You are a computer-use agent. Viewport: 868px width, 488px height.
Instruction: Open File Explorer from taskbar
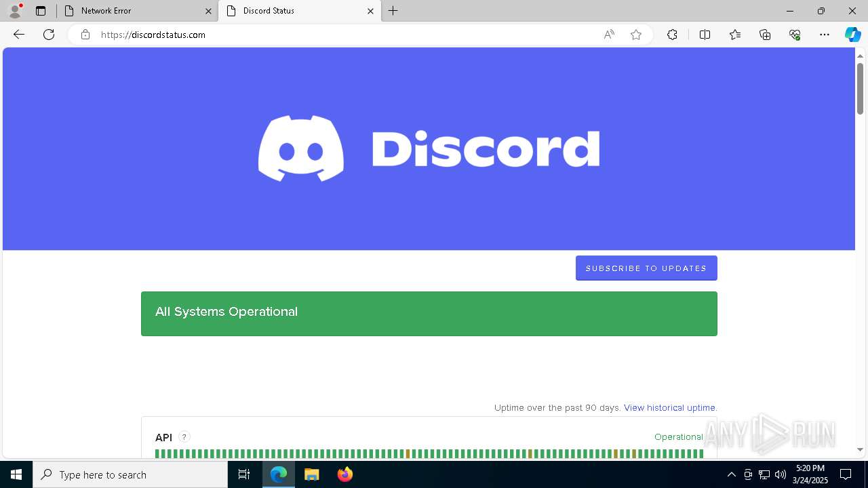(x=311, y=474)
